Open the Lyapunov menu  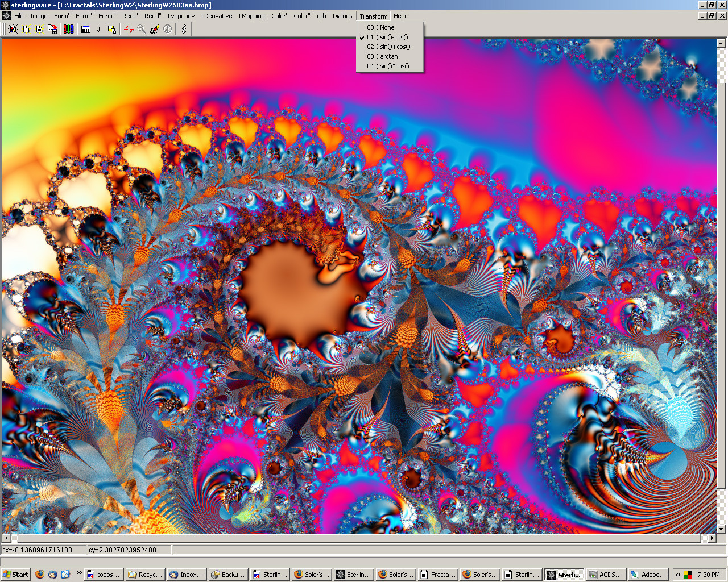[181, 16]
